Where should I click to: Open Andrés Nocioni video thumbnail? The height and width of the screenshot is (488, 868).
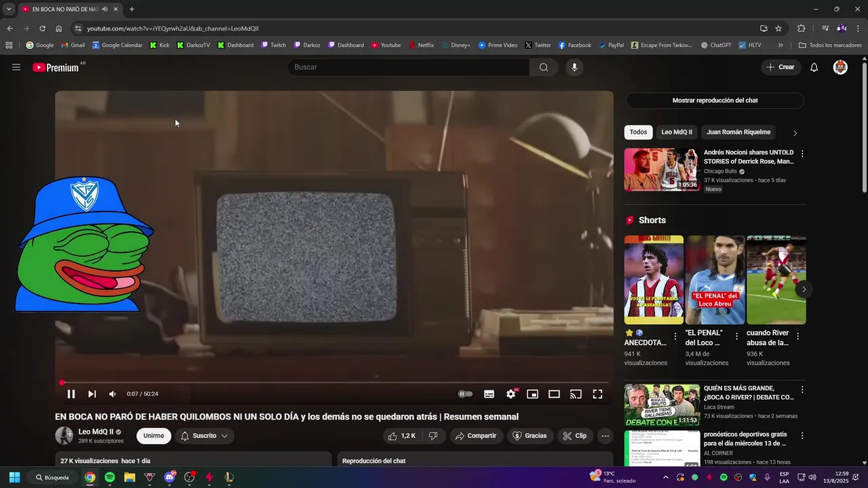[662, 169]
